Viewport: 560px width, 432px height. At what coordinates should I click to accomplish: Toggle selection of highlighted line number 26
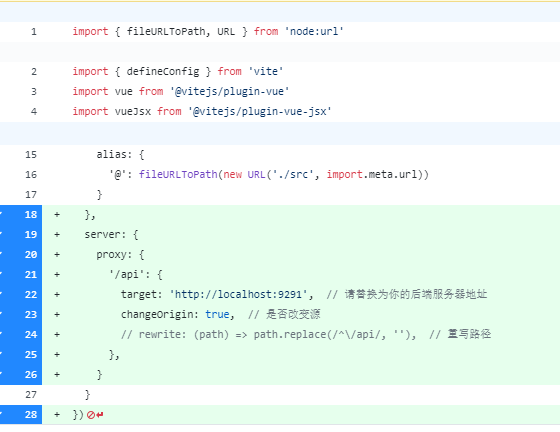[21, 375]
